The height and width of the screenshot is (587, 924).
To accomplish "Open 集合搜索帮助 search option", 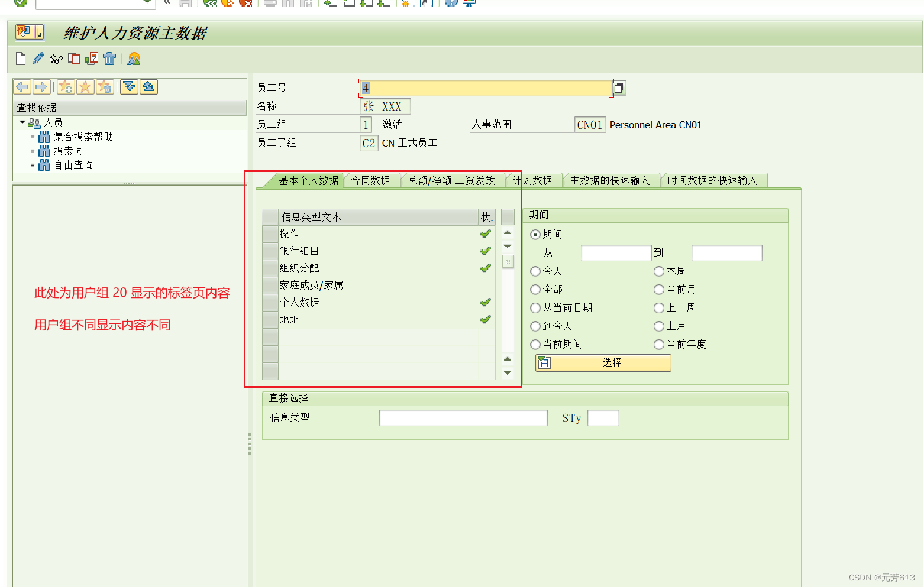I will pyautogui.click(x=83, y=137).
